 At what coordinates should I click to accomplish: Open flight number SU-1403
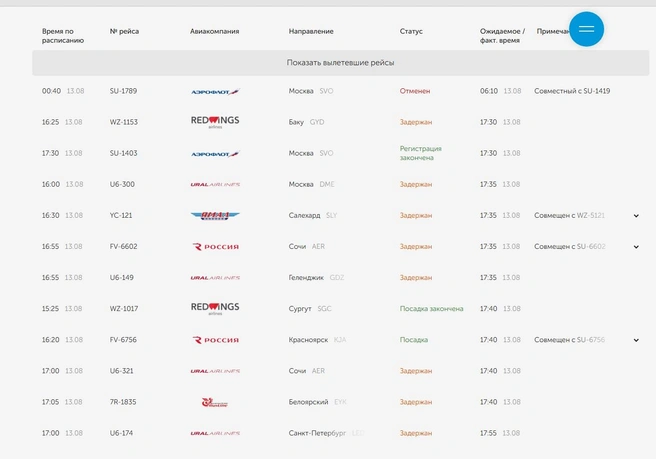(x=123, y=153)
